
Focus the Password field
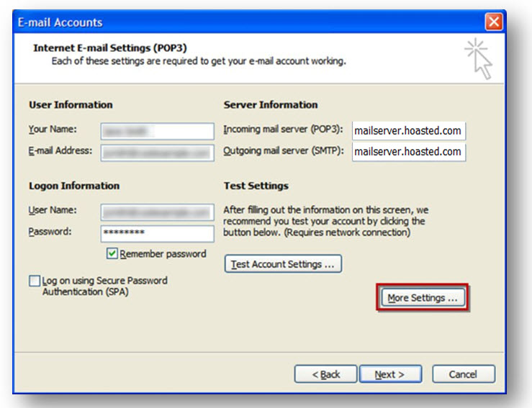click(158, 234)
